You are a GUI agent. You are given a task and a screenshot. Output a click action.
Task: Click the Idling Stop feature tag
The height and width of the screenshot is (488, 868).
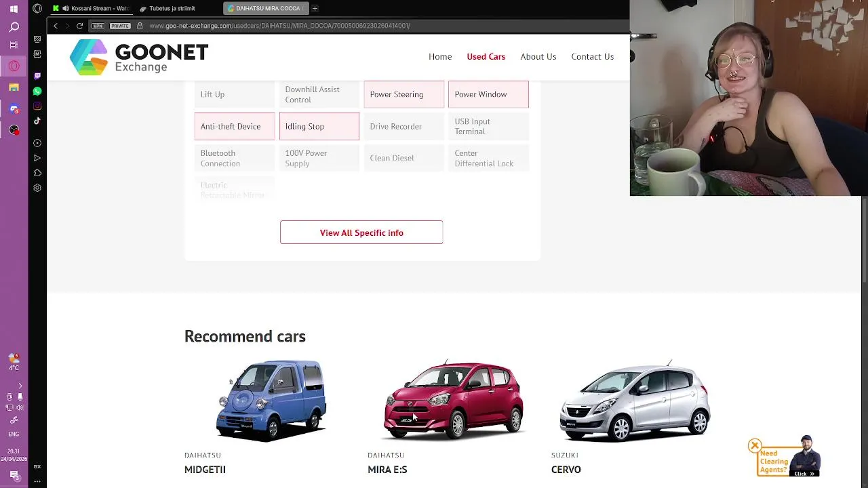point(319,126)
